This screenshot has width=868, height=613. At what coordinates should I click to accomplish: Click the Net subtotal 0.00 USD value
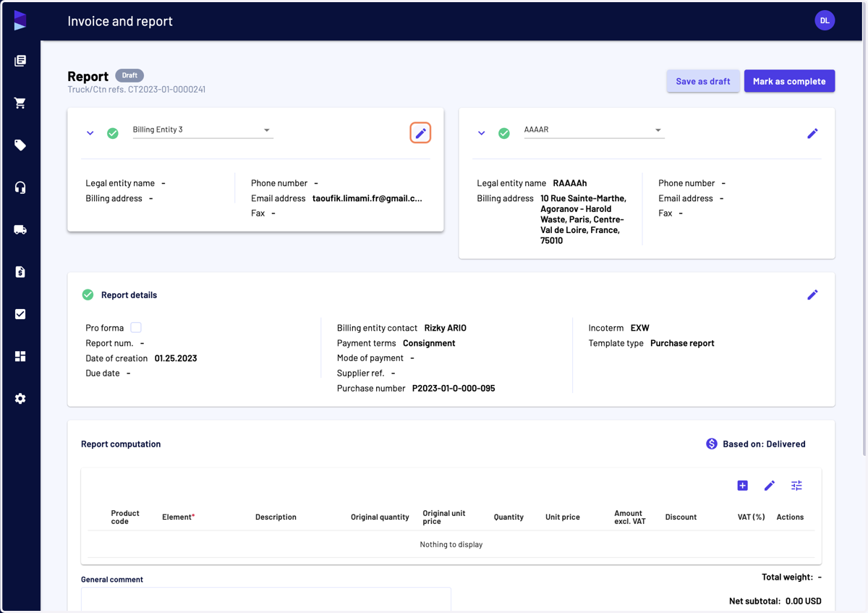point(804,601)
